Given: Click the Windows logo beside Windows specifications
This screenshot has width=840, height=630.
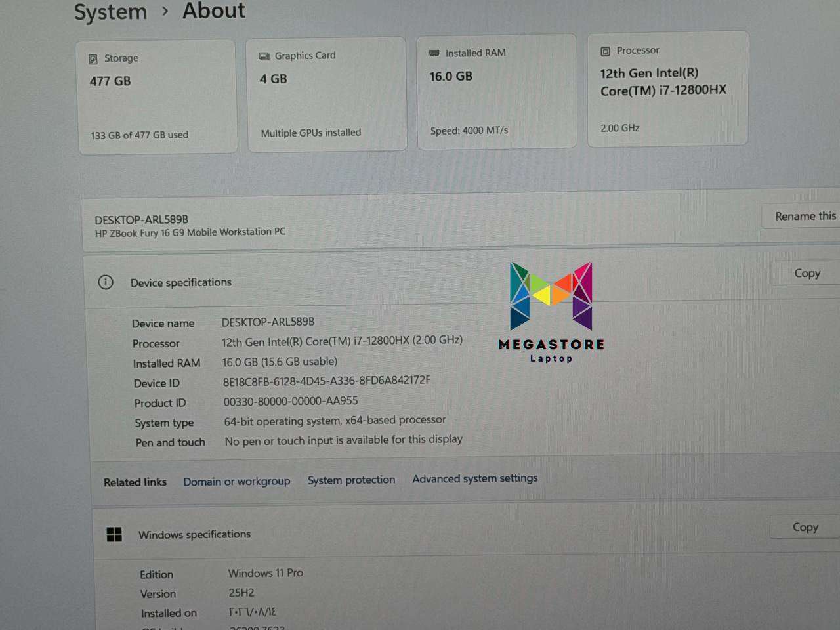Looking at the screenshot, I should pyautogui.click(x=114, y=535).
